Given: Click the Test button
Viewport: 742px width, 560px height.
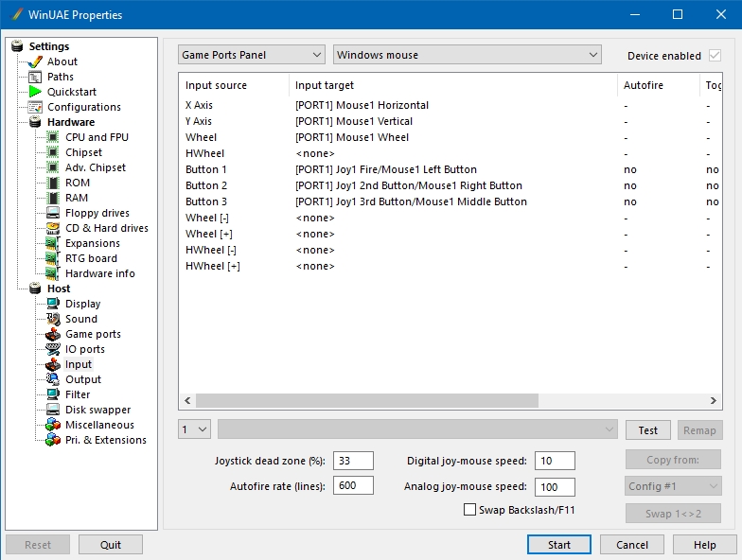Looking at the screenshot, I should (x=647, y=430).
